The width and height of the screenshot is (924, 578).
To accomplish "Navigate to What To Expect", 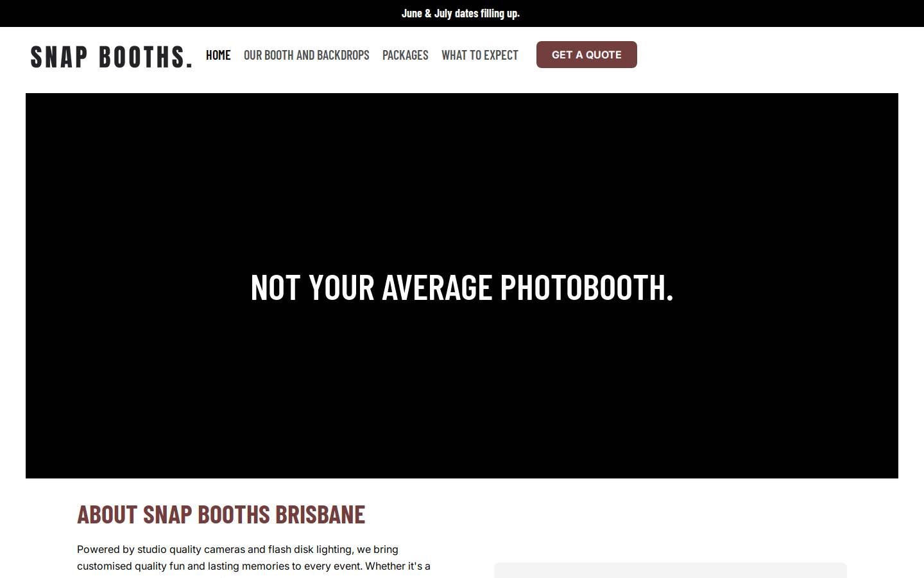I will coord(480,55).
